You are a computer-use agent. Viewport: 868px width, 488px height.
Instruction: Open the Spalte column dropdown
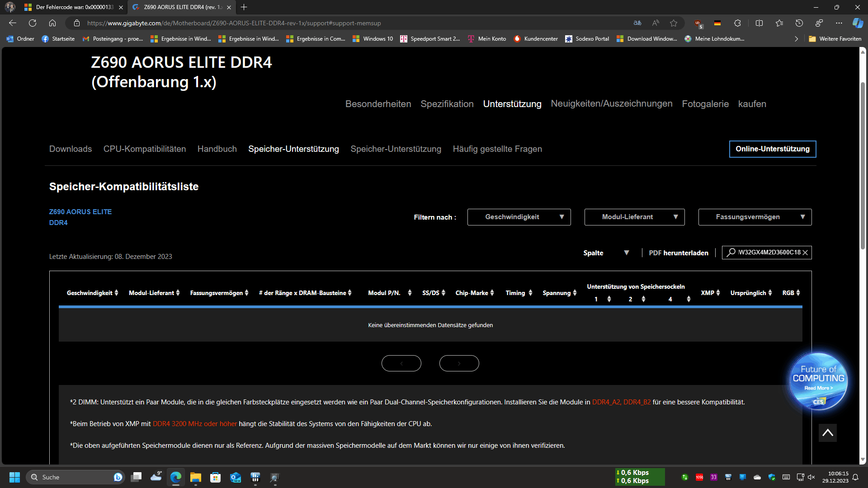click(x=606, y=253)
